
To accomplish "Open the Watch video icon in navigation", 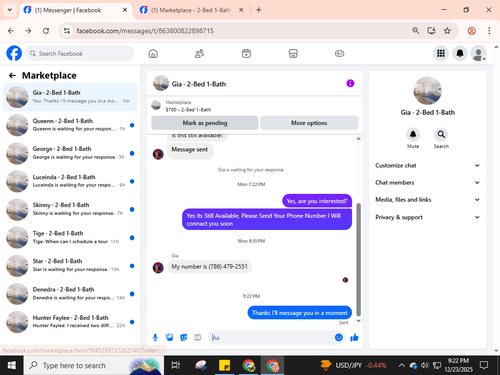I will pyautogui.click(x=246, y=53).
